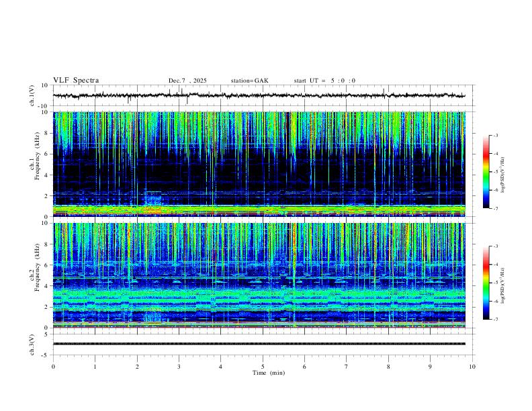This screenshot has height=411, width=532.
Task: Click the "ch.3(V)" axis label
Action: [32, 345]
